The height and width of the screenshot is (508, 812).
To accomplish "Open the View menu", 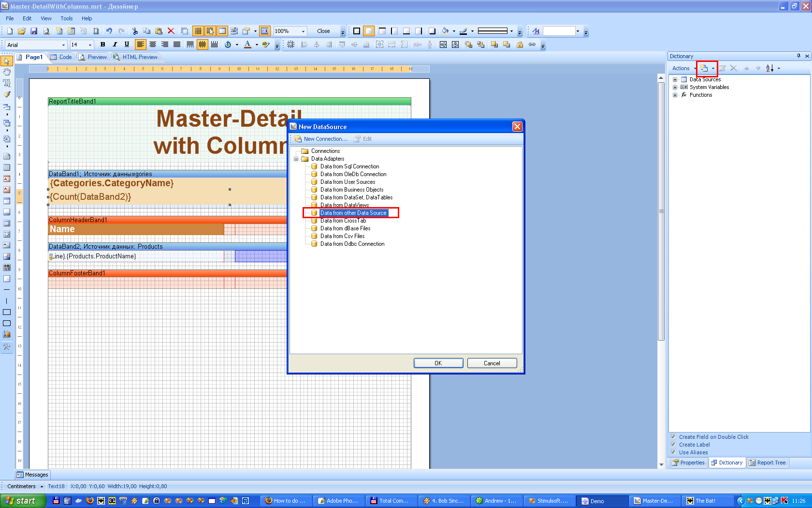I will pyautogui.click(x=46, y=18).
